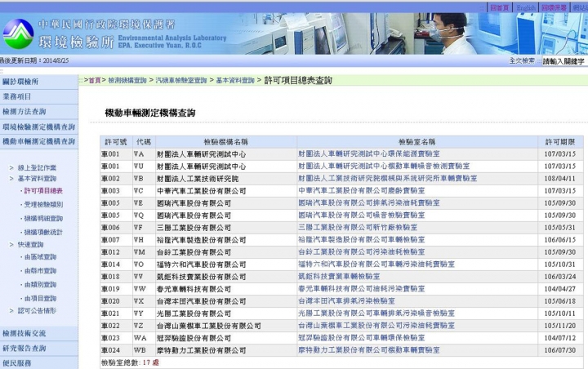Open 業務項目 sidebar menu

tap(39, 97)
